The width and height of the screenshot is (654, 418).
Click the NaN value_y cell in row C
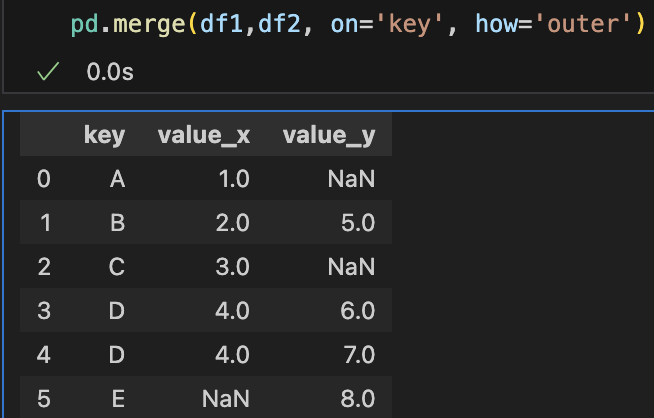(x=351, y=267)
